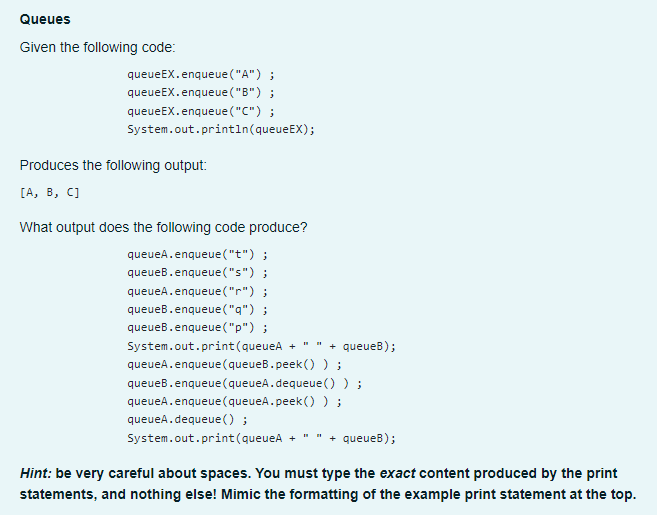This screenshot has width=657, height=515.
Task: Click the 'Given the following code:' sentence
Action: pos(98,47)
